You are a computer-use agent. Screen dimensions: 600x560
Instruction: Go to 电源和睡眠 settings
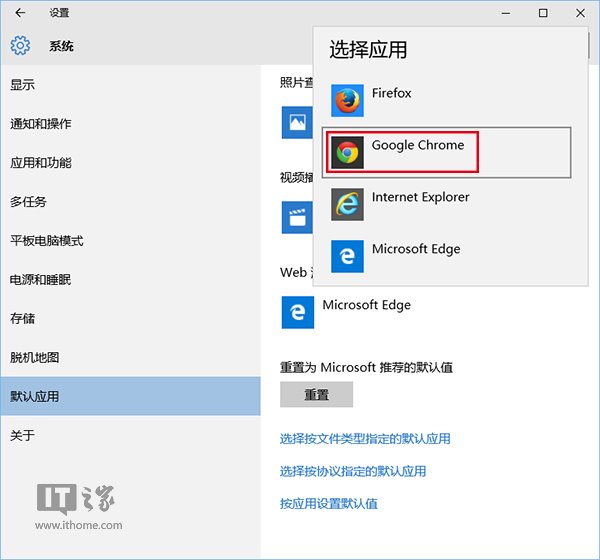[x=40, y=279]
